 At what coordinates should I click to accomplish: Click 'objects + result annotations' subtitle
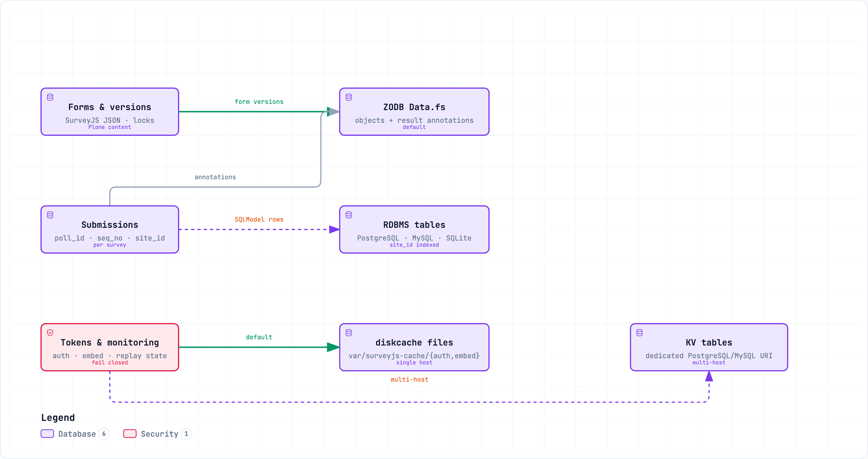coord(415,120)
